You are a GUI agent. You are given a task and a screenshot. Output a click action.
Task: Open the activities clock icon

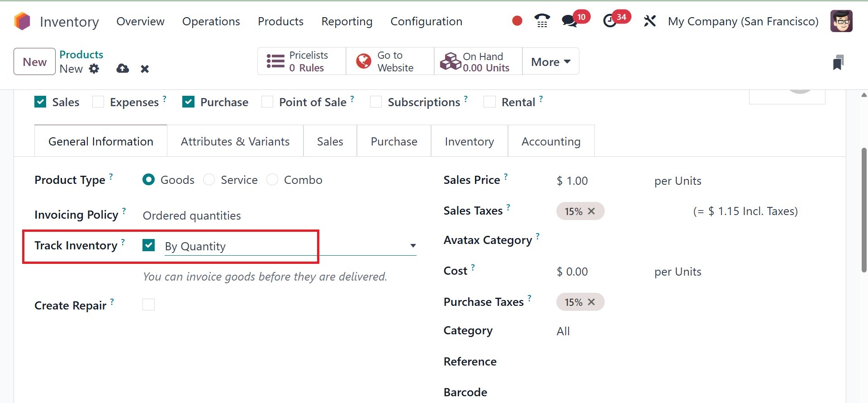[x=610, y=21]
